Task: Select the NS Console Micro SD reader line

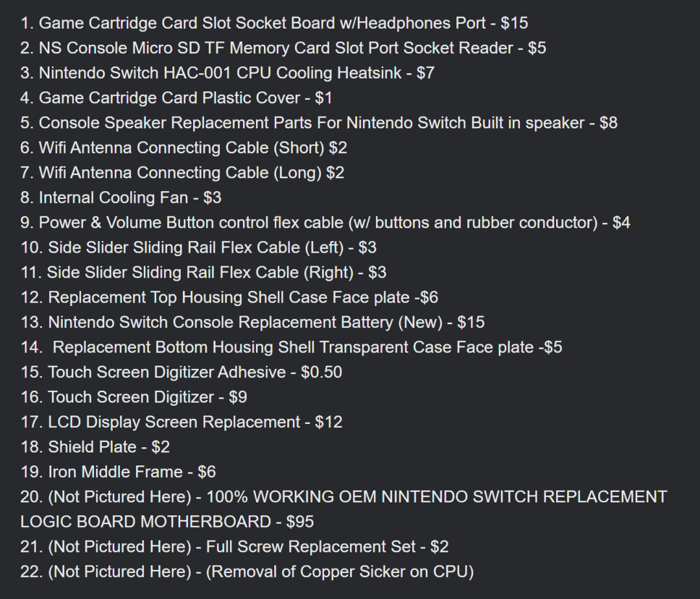Action: pos(283,48)
